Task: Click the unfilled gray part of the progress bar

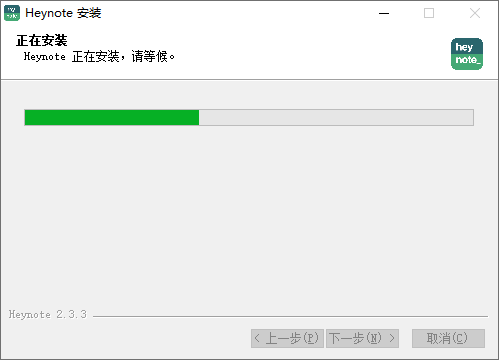Action: click(336, 117)
